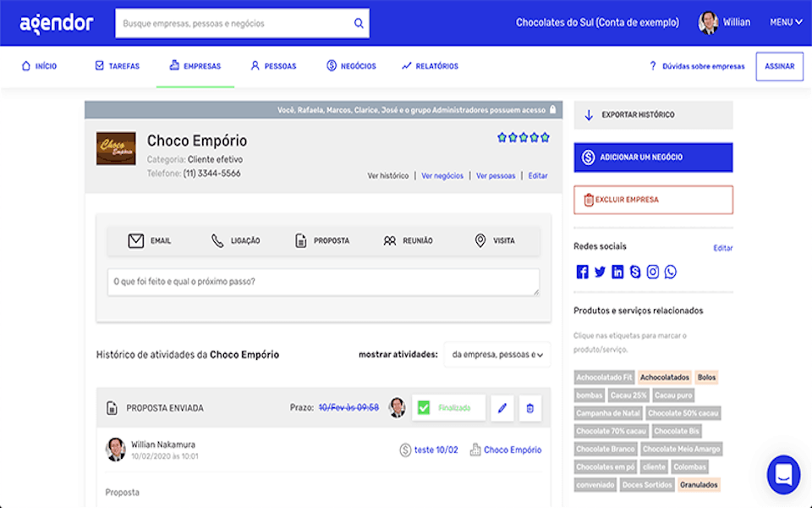
Task: Click Editar link for the company
Action: click(x=538, y=176)
